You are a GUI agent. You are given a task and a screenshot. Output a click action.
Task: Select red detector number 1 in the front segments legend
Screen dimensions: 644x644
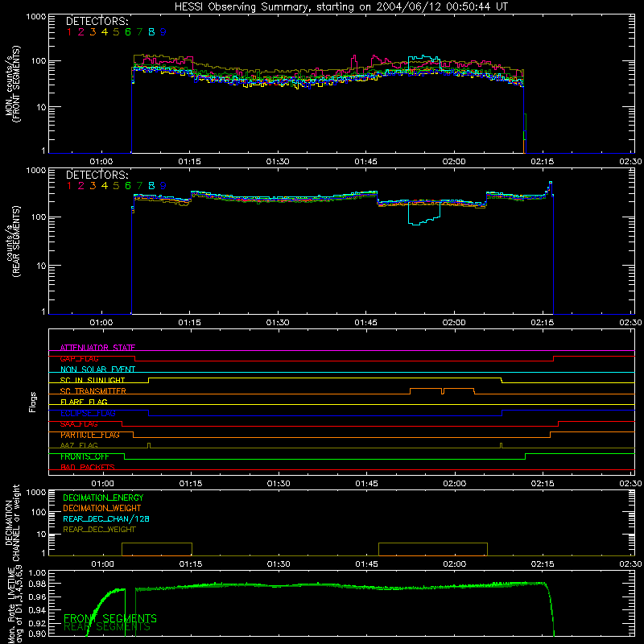[x=69, y=31]
